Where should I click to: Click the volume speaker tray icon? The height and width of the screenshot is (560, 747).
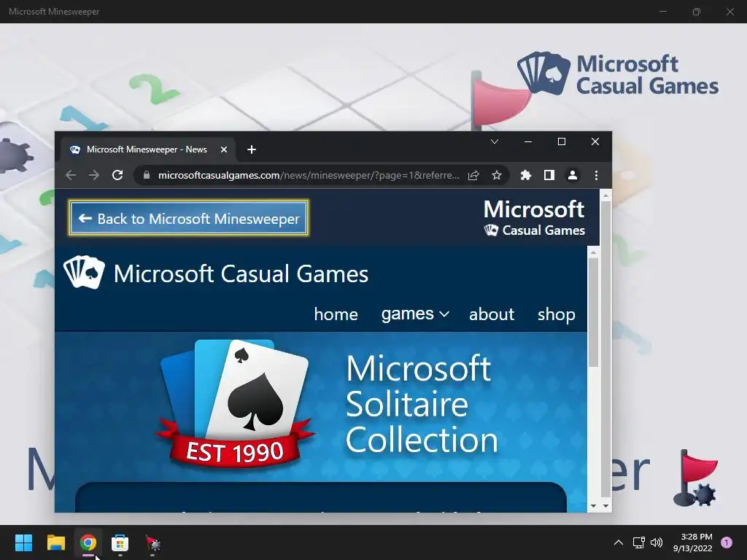[x=657, y=542]
